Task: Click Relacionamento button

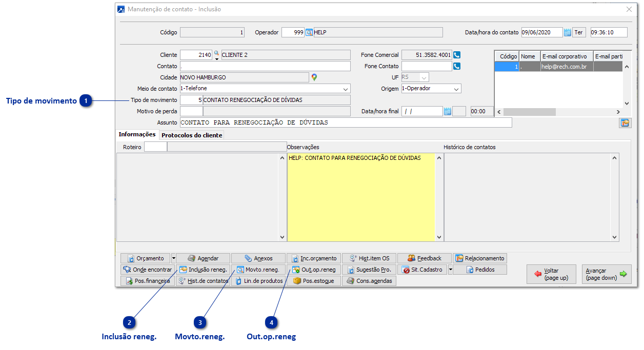Action: [480, 258]
